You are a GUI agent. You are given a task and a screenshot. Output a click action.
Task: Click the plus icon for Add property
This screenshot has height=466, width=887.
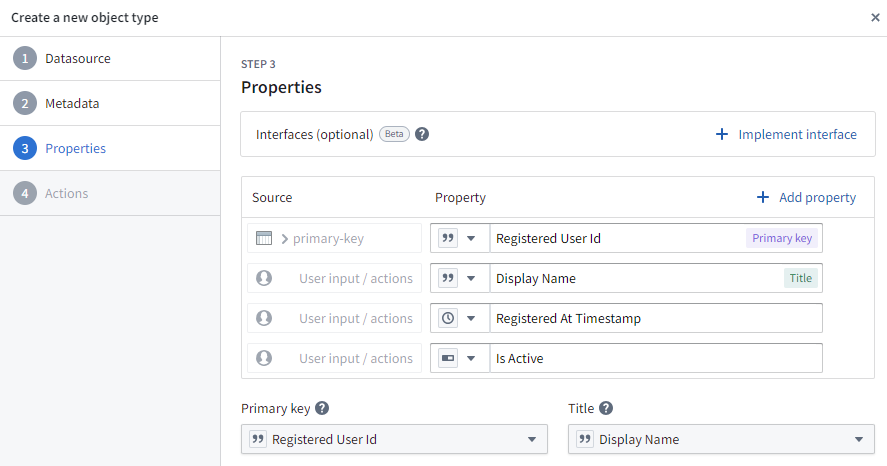click(x=763, y=198)
